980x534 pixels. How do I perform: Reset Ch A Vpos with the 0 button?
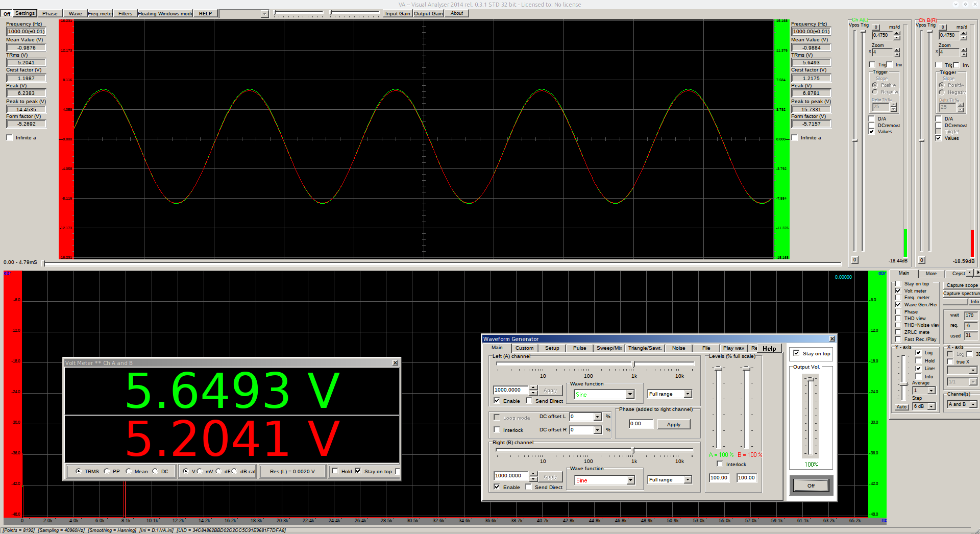click(854, 260)
